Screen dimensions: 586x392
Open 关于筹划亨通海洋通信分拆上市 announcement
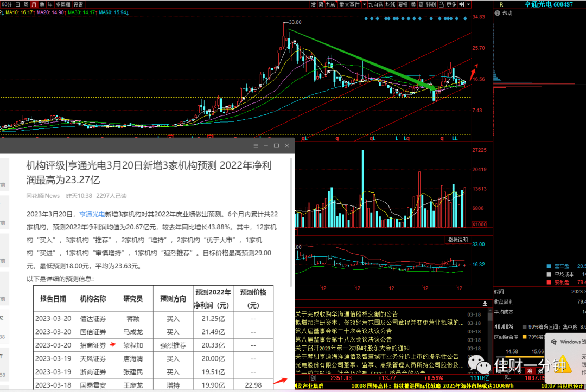click(377, 357)
